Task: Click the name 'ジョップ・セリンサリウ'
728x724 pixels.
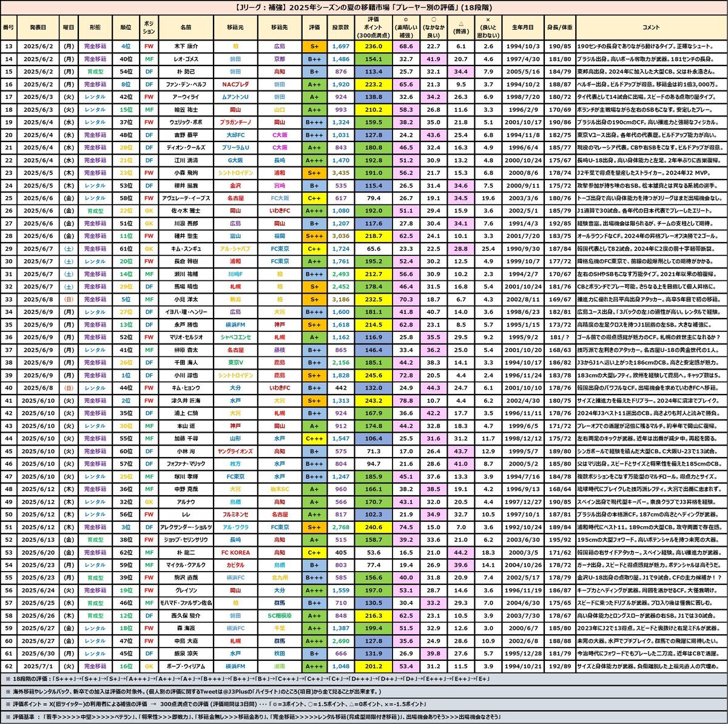Action: click(186, 540)
